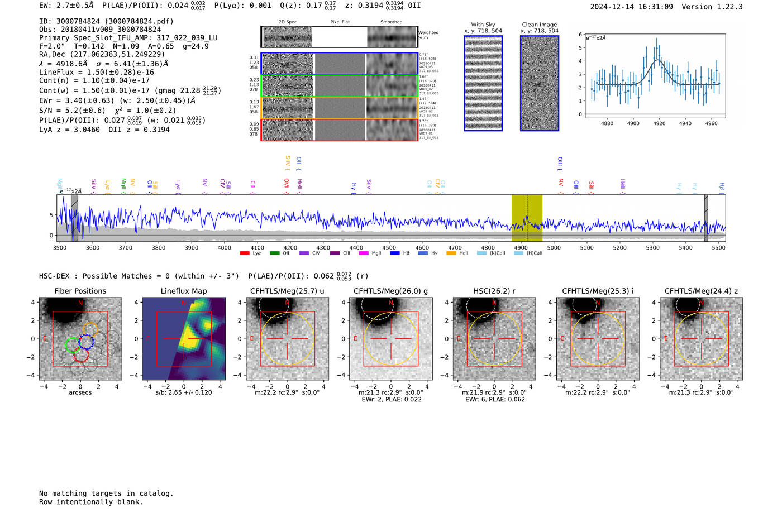This screenshot has width=782, height=532.
Task: Click the 'Fiber Positions' panel title
Action: pyautogui.click(x=80, y=291)
